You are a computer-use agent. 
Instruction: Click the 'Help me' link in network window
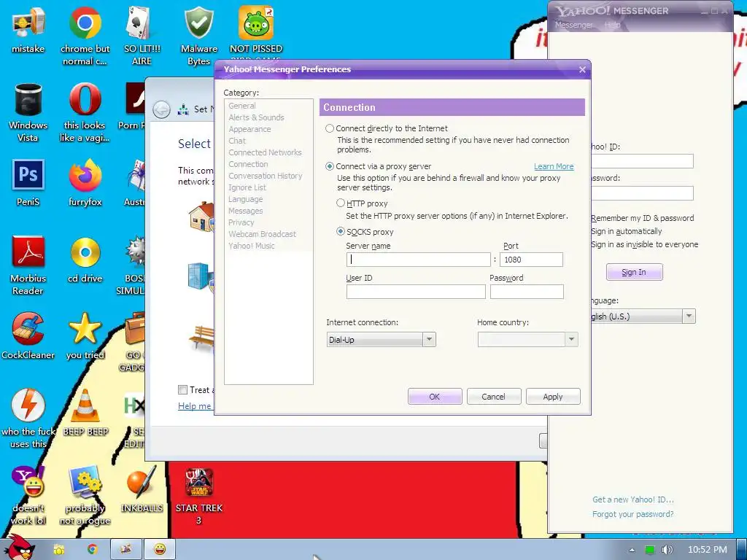[194, 405]
